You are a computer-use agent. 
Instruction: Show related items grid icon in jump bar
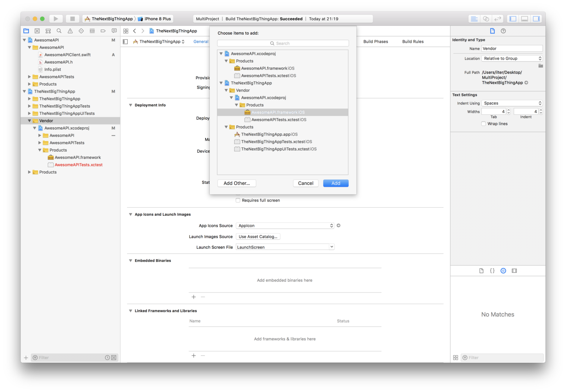pos(126,31)
